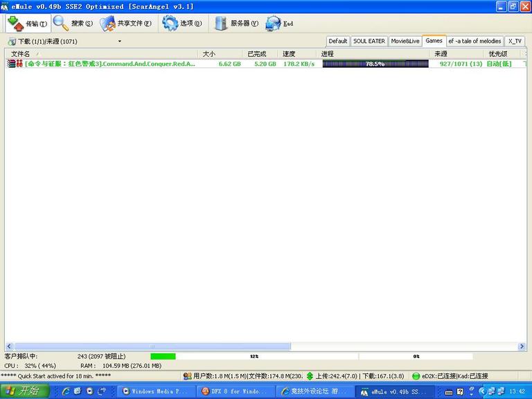
Task: Click the green eD2K connection status globe
Action: tap(416, 376)
